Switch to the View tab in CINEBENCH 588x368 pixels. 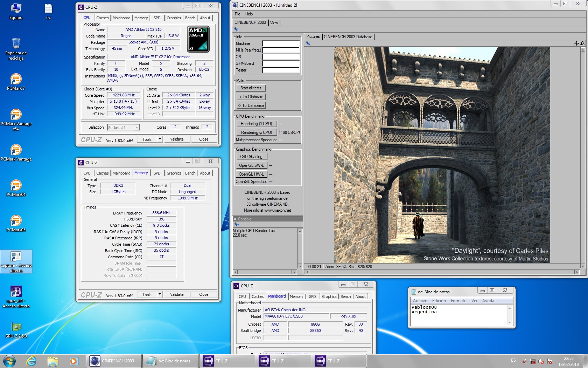pyautogui.click(x=274, y=23)
